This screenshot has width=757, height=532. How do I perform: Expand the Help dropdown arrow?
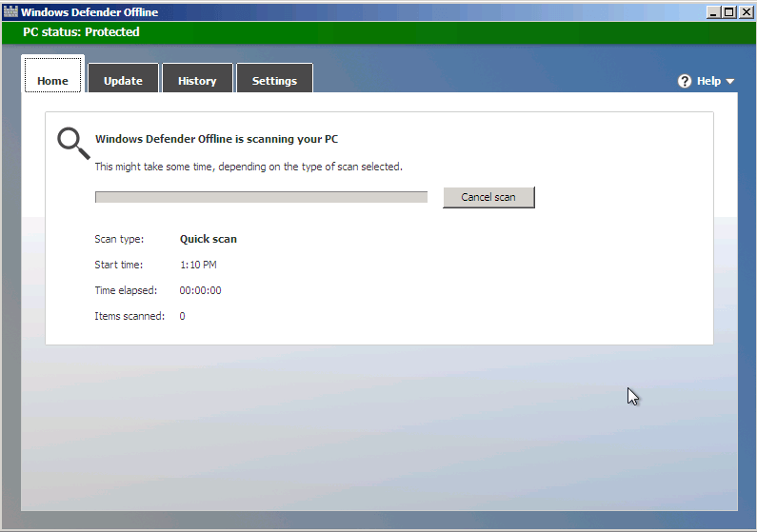pos(730,82)
